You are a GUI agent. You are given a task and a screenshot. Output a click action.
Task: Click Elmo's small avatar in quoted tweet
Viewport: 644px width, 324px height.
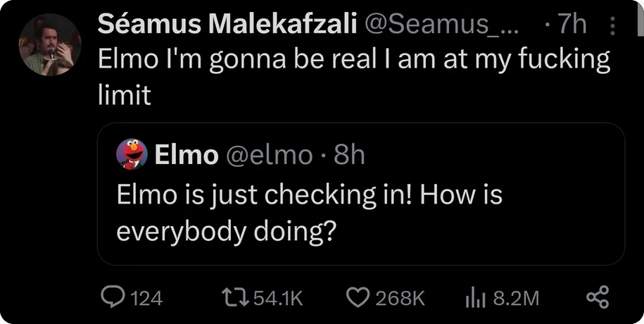(x=132, y=154)
